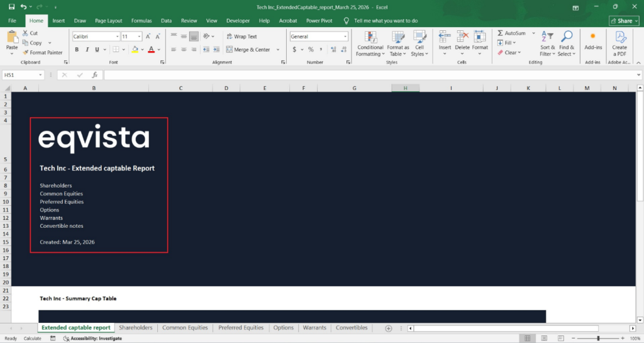Click the zoom slider in status bar

597,339
